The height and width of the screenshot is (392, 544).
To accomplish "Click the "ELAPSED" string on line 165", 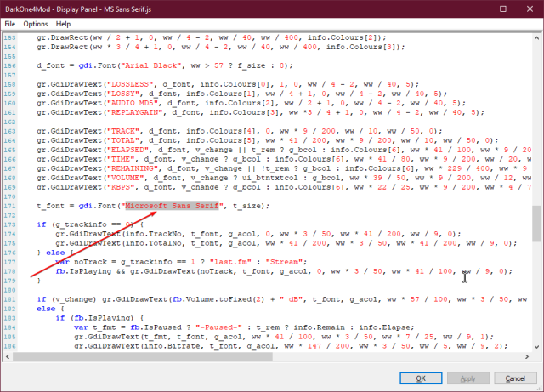I will tap(127, 150).
